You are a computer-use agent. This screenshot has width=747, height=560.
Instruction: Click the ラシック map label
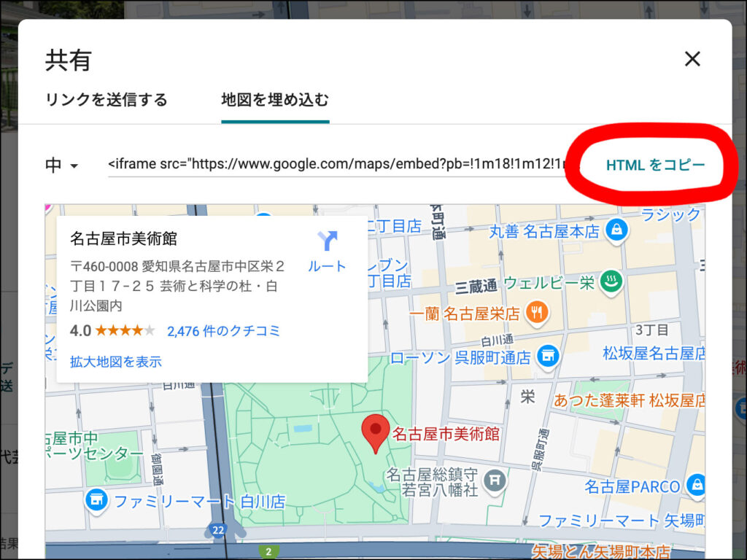click(x=671, y=214)
